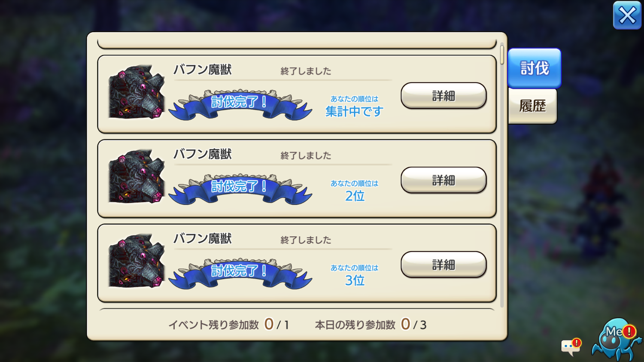Tap the second バフン魔獣 boss portrait
Image resolution: width=644 pixels, height=362 pixels.
(x=136, y=176)
